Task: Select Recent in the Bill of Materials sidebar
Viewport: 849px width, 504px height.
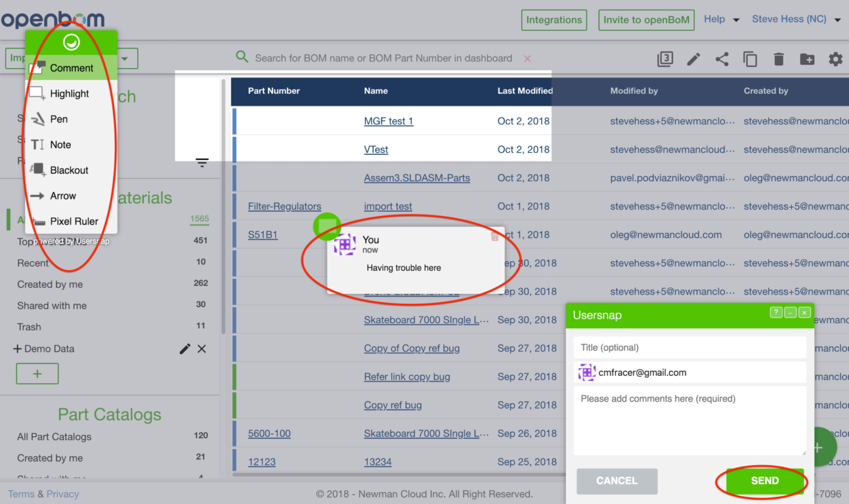Action: point(33,262)
